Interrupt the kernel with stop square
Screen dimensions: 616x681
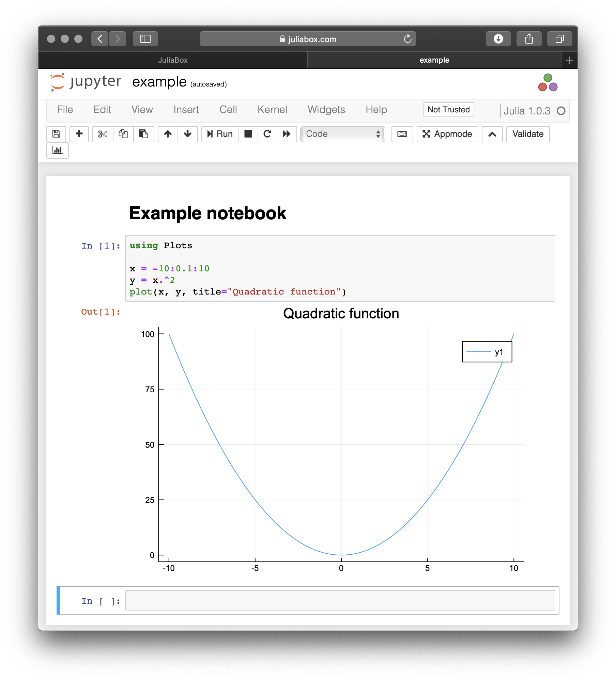(248, 134)
